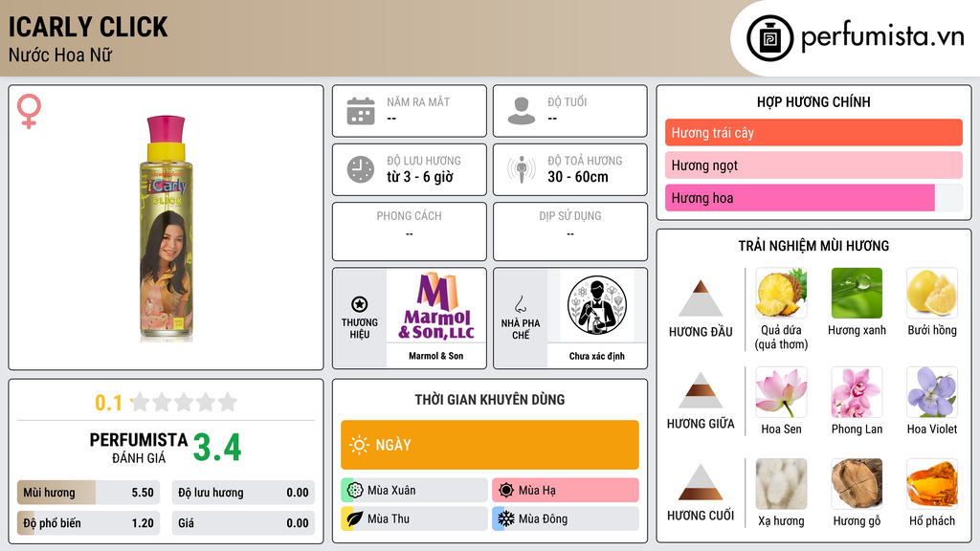Click the star badge icon above Thương hiệu

(360, 304)
